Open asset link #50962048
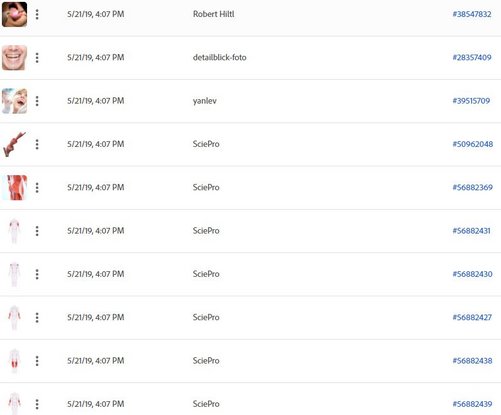Viewport: 501px width, 415px height. (472, 144)
